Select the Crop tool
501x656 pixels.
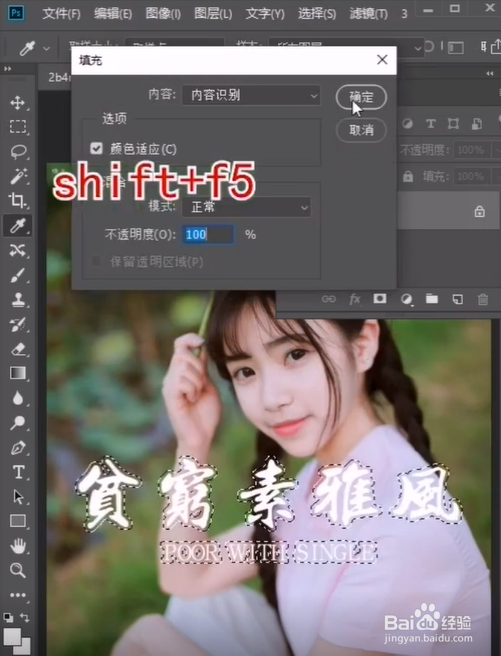(18, 201)
